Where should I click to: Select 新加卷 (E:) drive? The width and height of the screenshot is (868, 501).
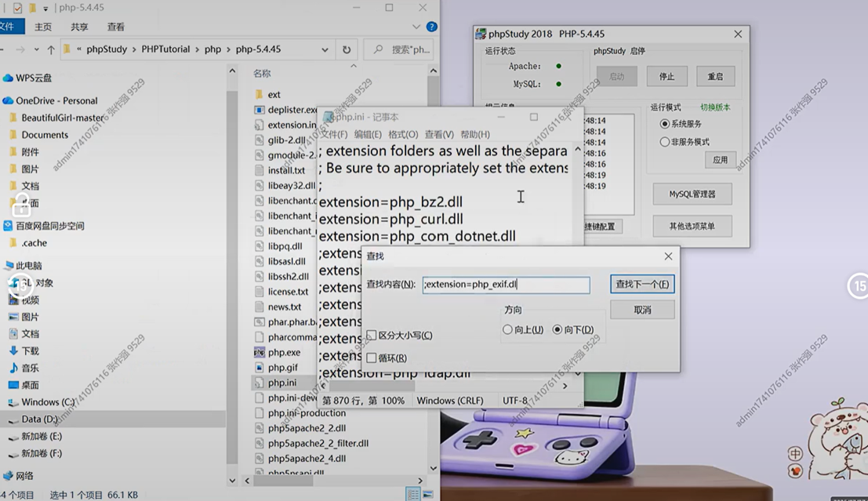click(x=42, y=436)
